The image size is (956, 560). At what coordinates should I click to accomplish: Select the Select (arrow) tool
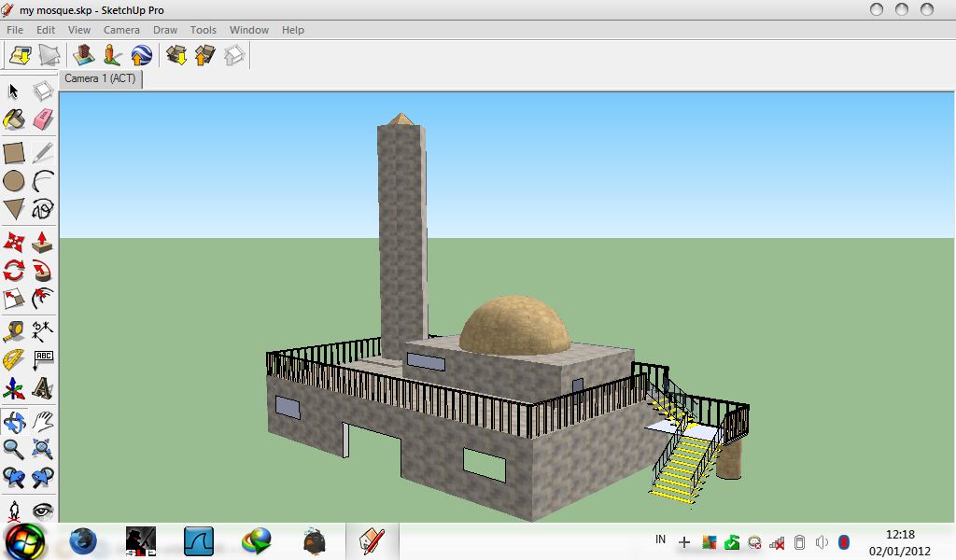coord(13,89)
